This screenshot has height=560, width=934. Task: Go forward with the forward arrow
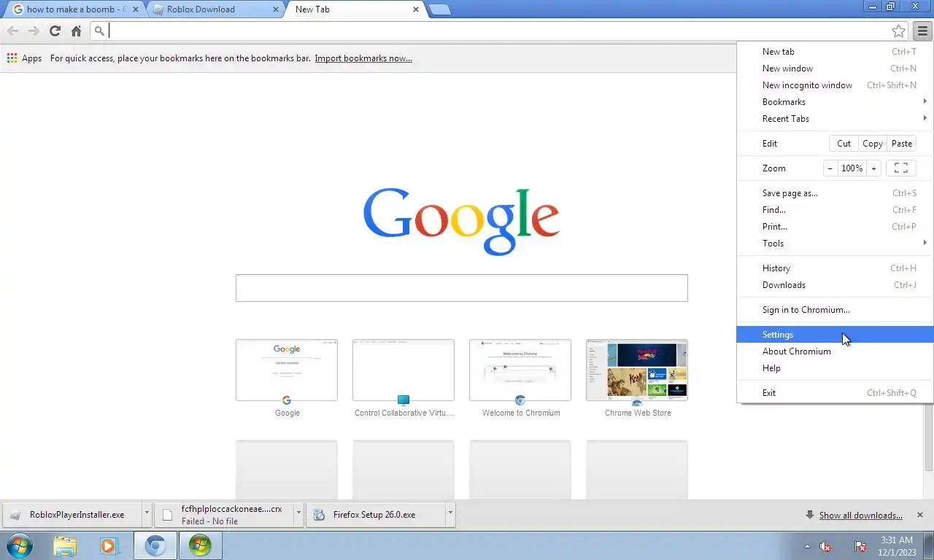tap(34, 31)
